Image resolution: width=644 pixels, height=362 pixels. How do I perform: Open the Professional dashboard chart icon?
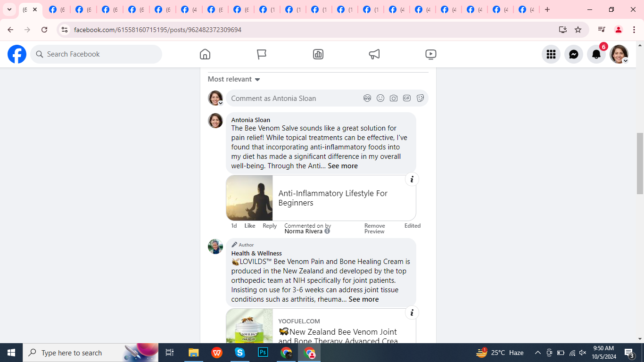(318, 54)
